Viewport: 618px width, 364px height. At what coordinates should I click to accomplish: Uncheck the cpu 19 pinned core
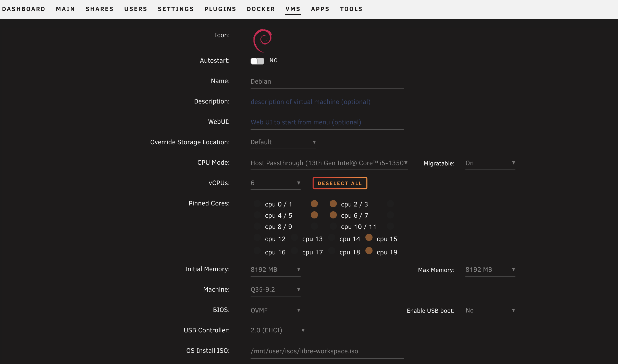(369, 251)
